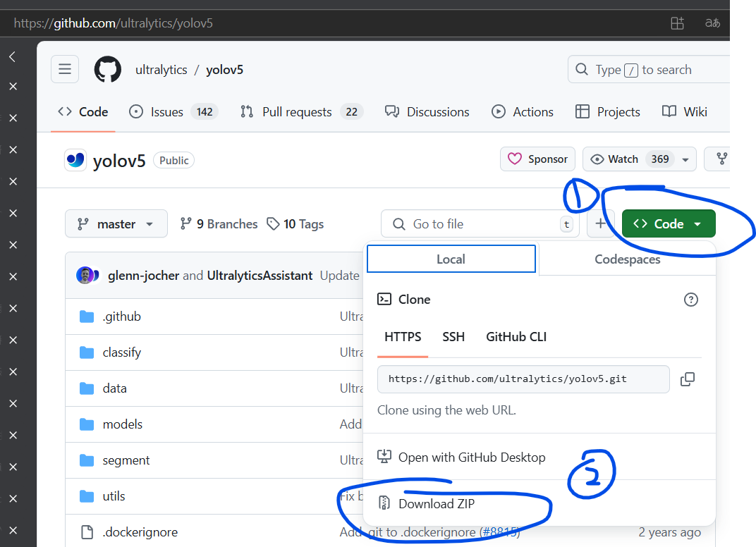Viewport: 756px width, 547px height.
Task: Choose Download ZIP
Action: (x=426, y=503)
